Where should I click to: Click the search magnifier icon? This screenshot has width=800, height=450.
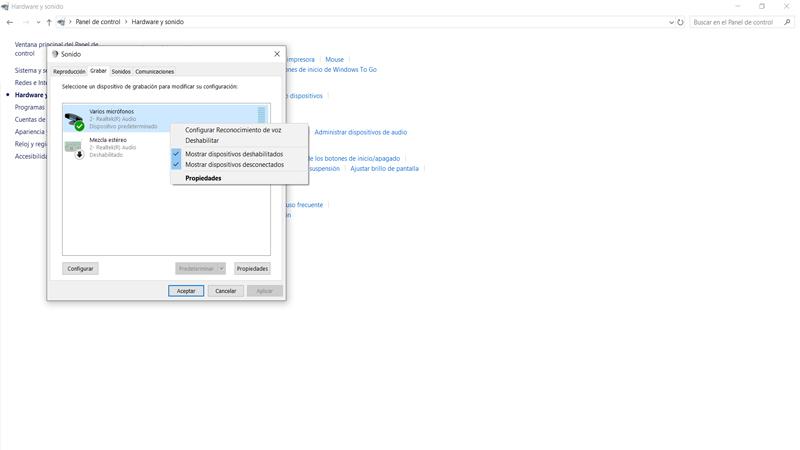click(787, 22)
